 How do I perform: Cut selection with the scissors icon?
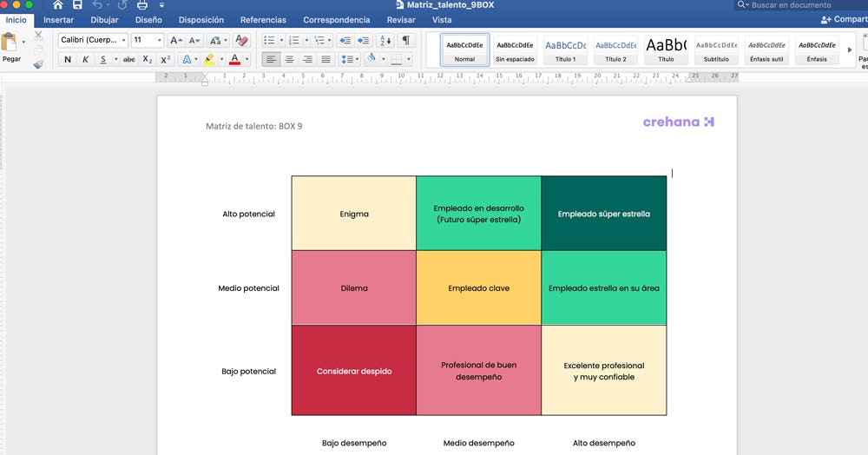point(38,36)
